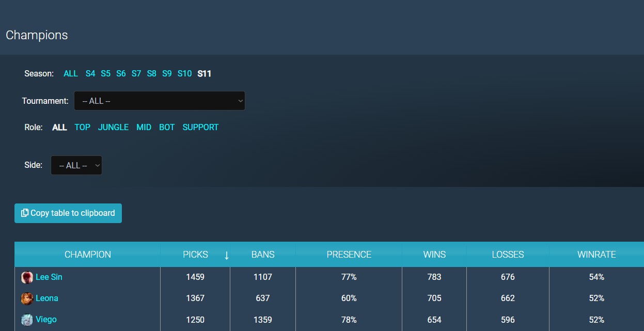Viewport: 644px width, 331px height.
Task: Filter by TOP role
Action: coord(82,127)
